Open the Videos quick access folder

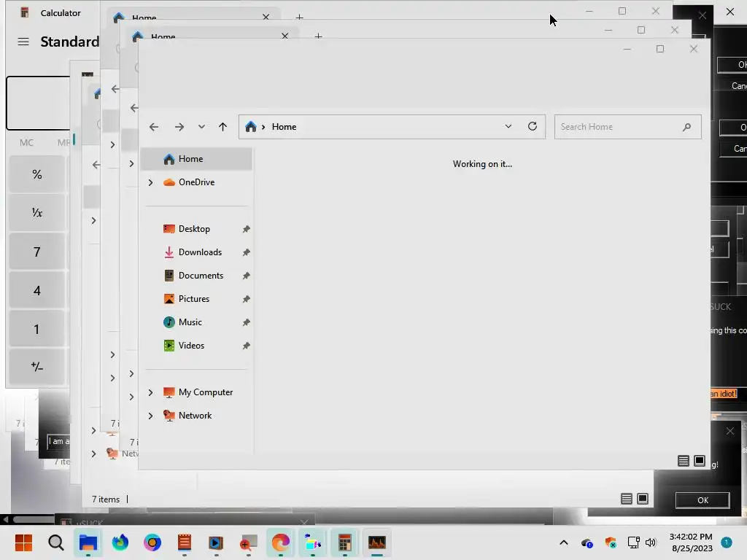(x=191, y=345)
